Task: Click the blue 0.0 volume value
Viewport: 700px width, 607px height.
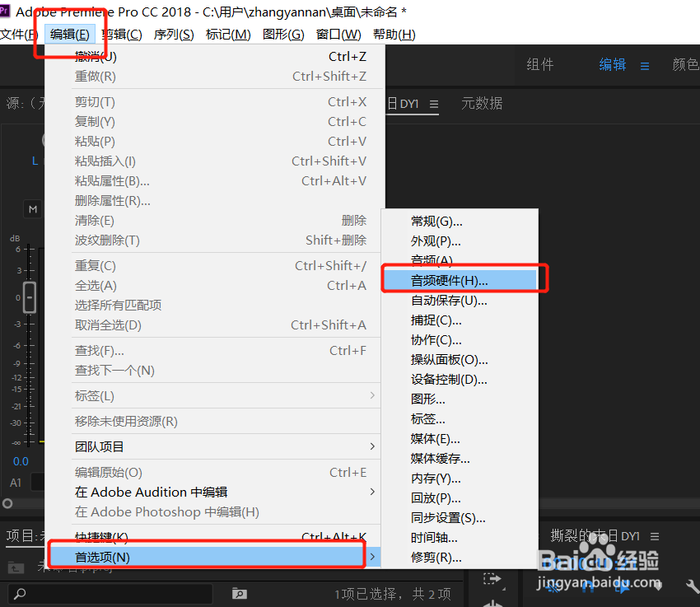Action: 21,461
